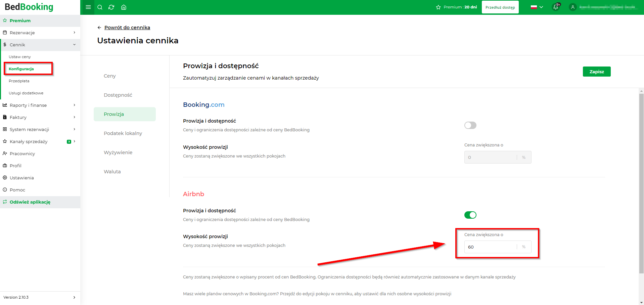Viewport: 644px width, 305px height.
Task: Expand Version 2.10.3 chevron
Action: point(74,297)
